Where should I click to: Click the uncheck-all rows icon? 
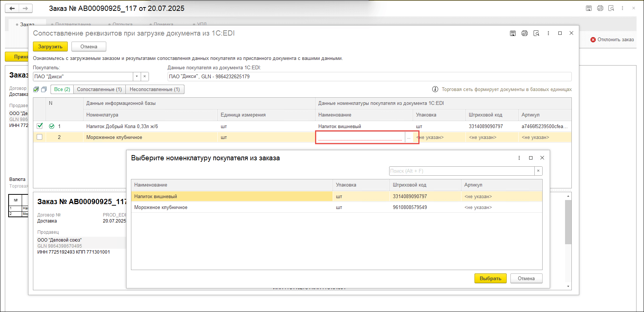pos(44,90)
